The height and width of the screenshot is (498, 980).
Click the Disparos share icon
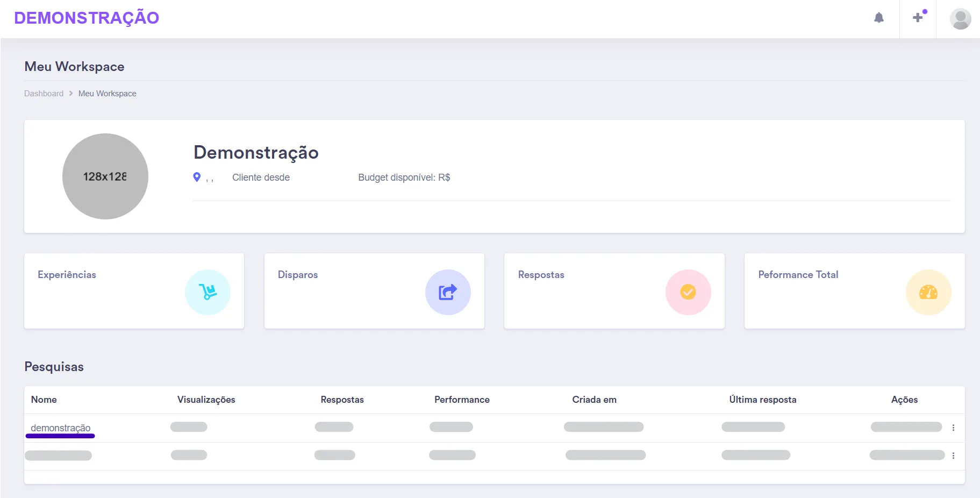[448, 292]
